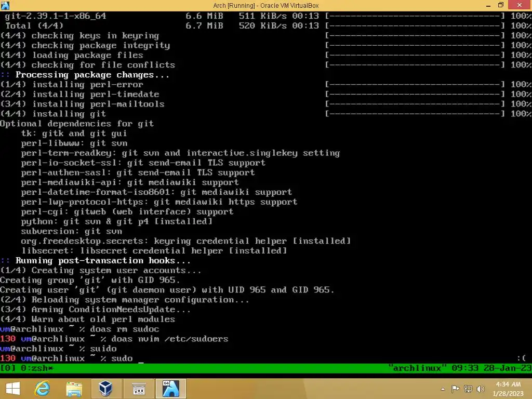Close the Arch VirtualBox window
This screenshot has height=399, width=532.
pos(520,5)
